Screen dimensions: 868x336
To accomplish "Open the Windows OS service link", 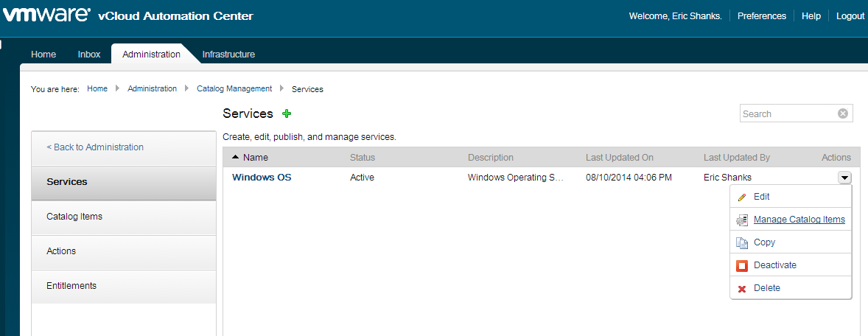I will (262, 177).
